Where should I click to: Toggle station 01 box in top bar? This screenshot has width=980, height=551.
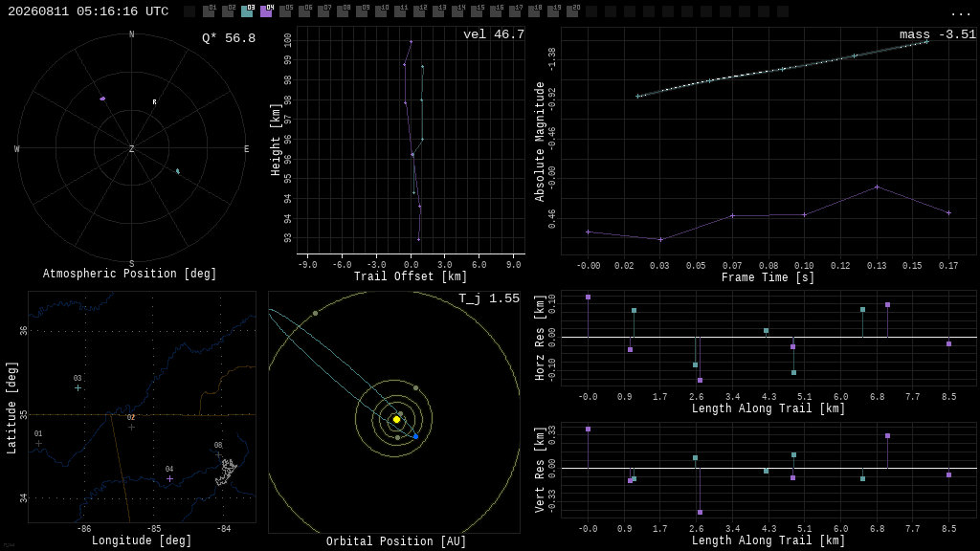(209, 11)
